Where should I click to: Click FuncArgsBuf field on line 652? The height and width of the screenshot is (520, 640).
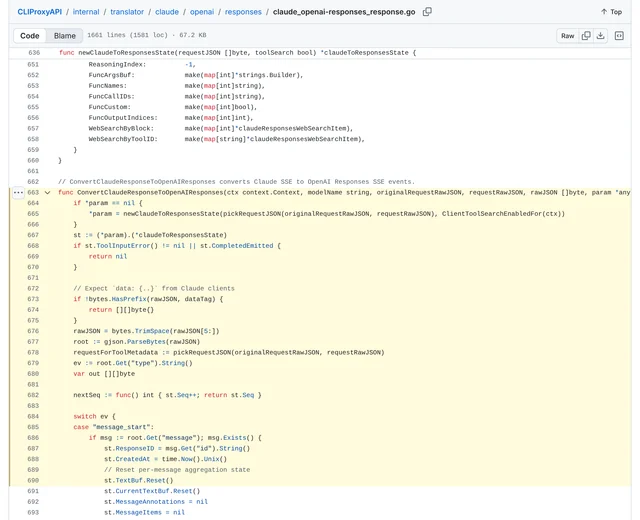point(110,75)
